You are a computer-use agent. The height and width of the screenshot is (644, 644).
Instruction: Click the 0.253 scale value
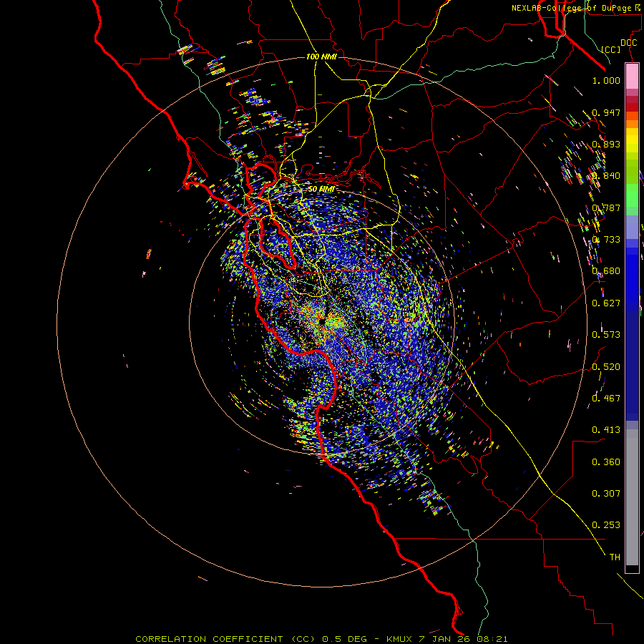point(606,525)
